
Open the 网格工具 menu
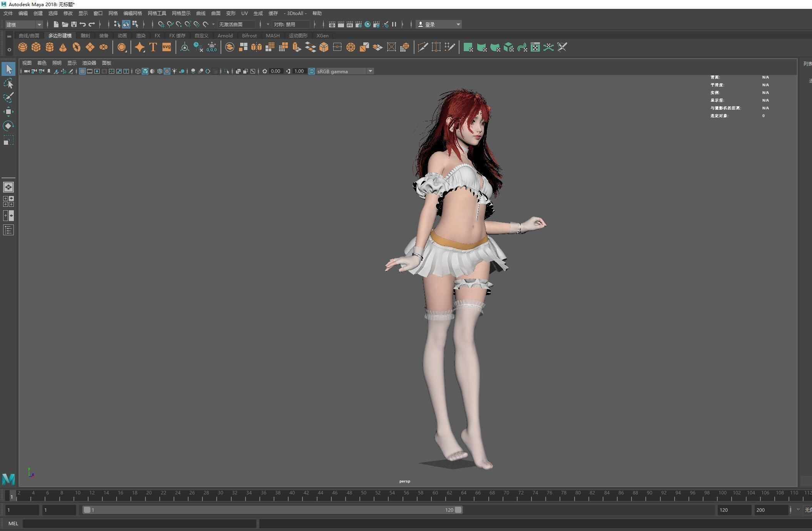pyautogui.click(x=157, y=13)
